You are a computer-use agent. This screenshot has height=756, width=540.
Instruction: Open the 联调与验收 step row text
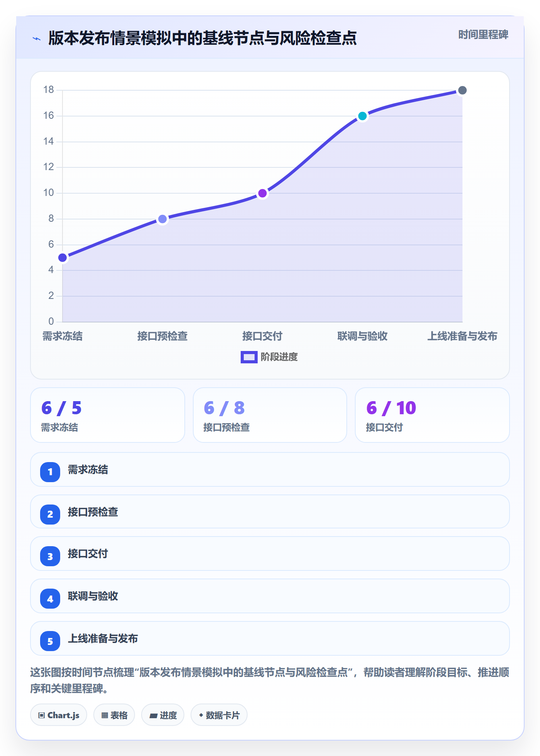pos(93,596)
